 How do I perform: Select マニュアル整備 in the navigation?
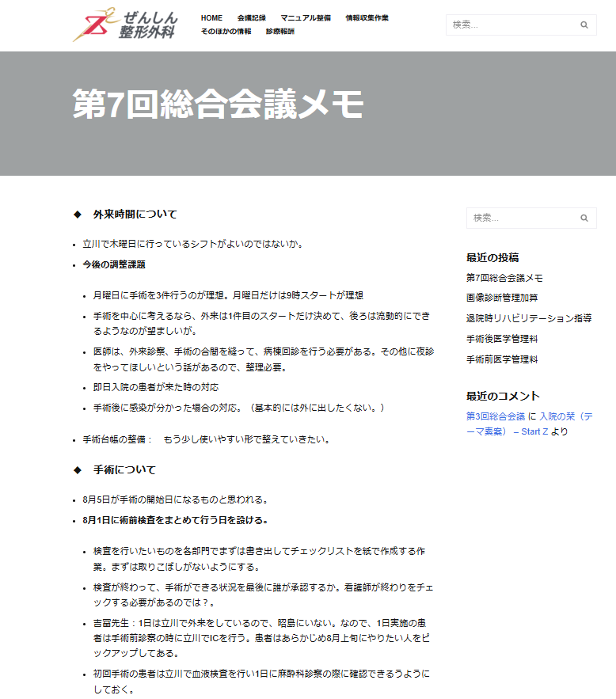(x=306, y=17)
